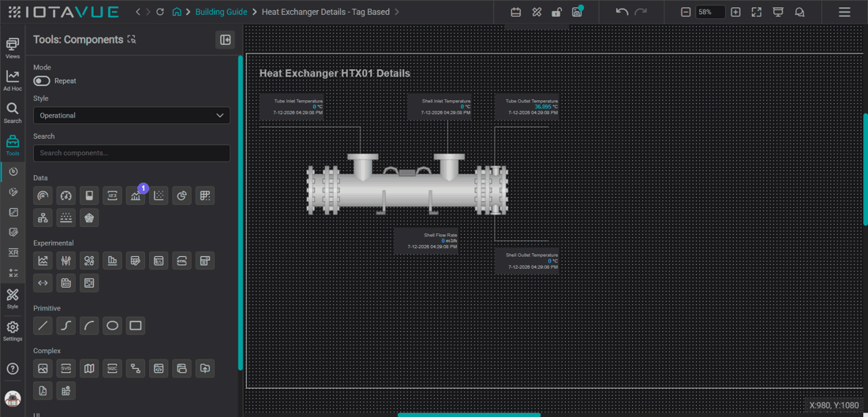
Task: Toggle the edit lock padlock icon
Action: click(557, 12)
